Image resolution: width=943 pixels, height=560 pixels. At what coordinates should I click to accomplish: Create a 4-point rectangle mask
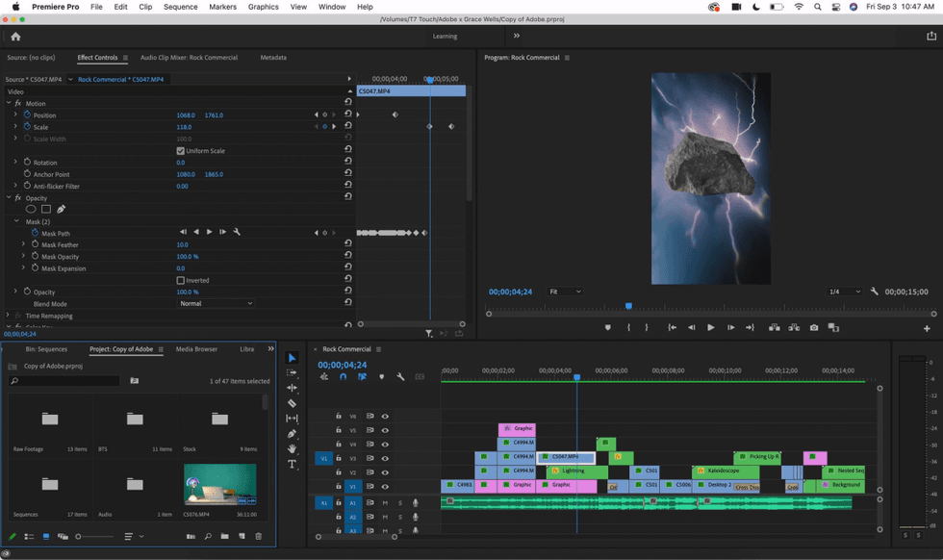[x=46, y=210]
